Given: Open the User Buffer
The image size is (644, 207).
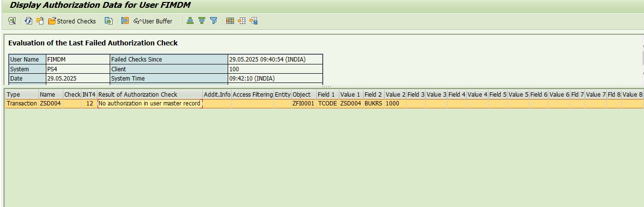Looking at the screenshot, I should 153,21.
